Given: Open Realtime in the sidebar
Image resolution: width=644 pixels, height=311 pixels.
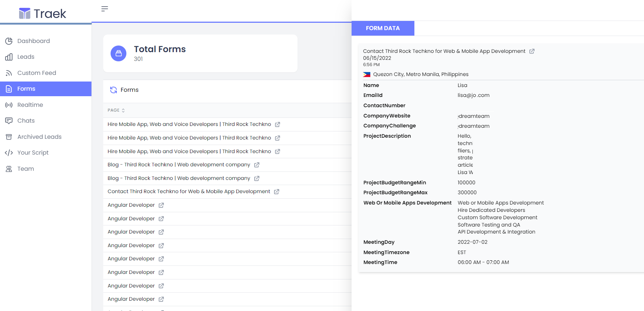Looking at the screenshot, I should click(30, 105).
